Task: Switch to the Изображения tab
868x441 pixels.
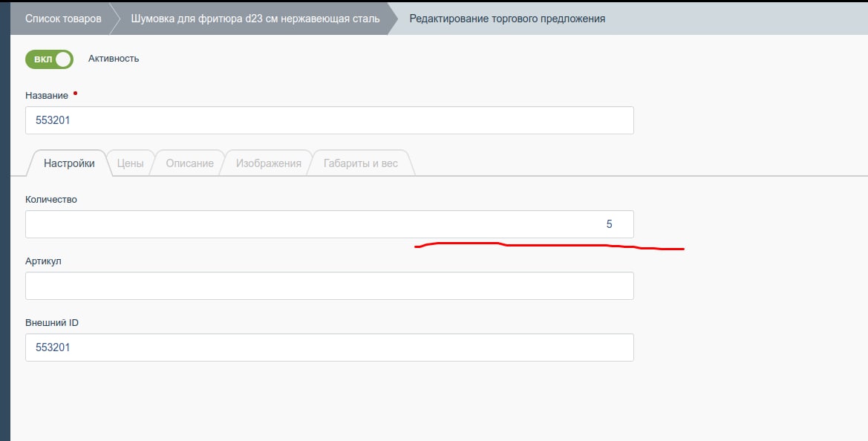Action: pos(269,163)
